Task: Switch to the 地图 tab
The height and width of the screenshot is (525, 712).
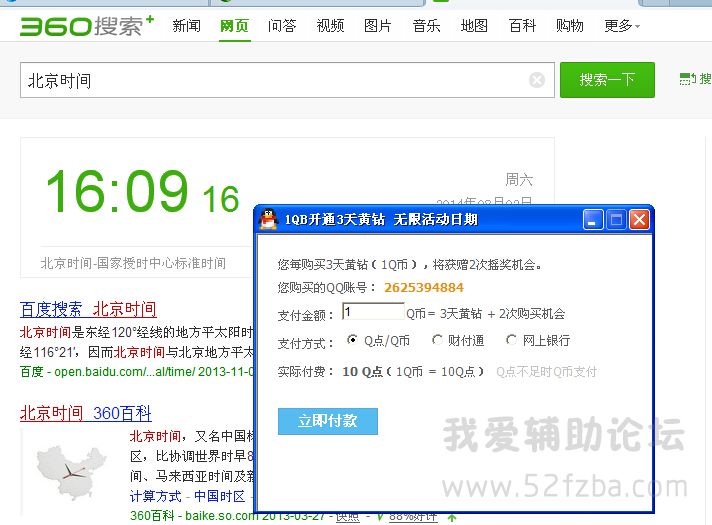Action: (x=474, y=26)
